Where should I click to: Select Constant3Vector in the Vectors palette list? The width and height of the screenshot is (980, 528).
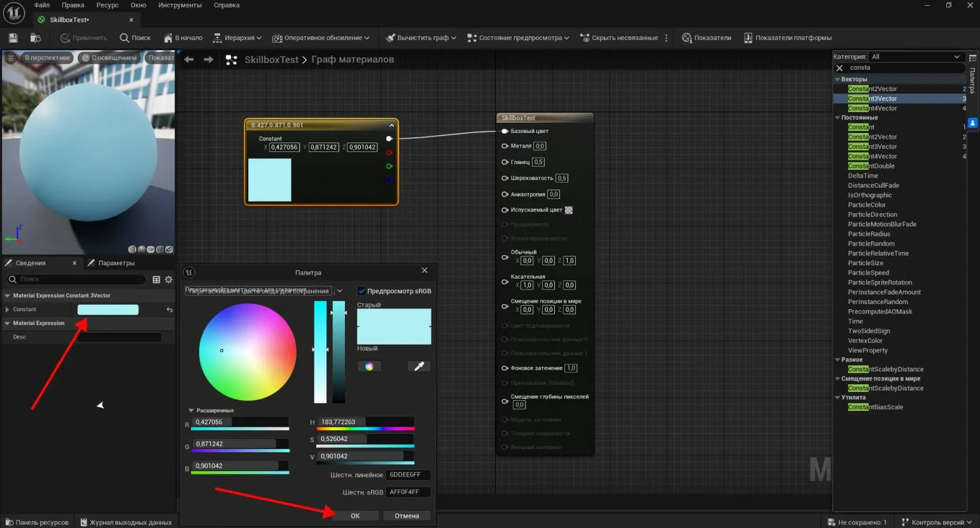click(872, 99)
